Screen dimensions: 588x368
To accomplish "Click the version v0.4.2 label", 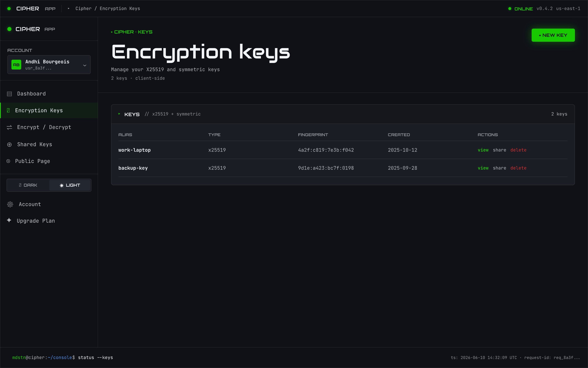I will click(545, 9).
